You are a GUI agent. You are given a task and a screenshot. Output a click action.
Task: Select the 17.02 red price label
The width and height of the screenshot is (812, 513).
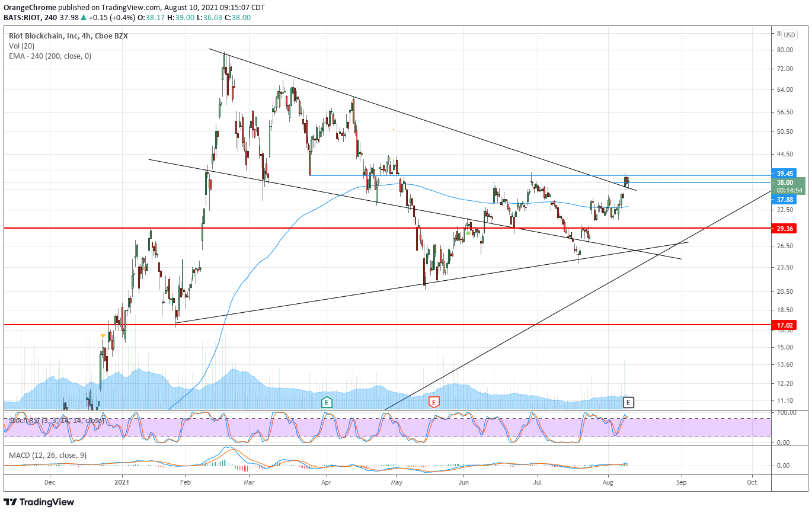click(785, 325)
